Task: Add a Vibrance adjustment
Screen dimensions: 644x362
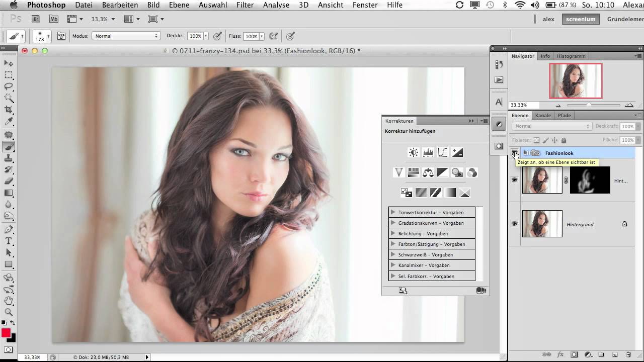Action: point(398,172)
